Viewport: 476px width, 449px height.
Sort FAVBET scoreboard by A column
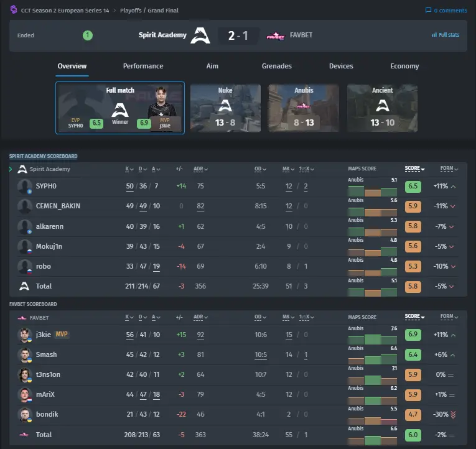(x=156, y=317)
